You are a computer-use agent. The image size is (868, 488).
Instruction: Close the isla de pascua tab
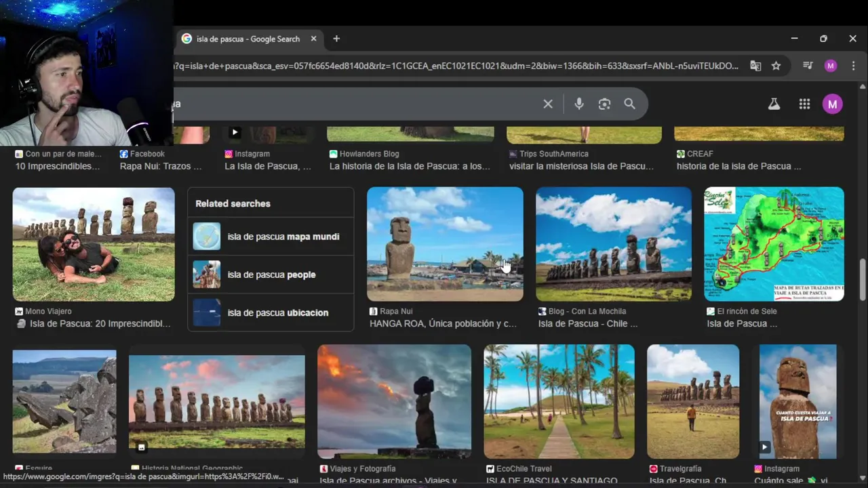click(313, 39)
